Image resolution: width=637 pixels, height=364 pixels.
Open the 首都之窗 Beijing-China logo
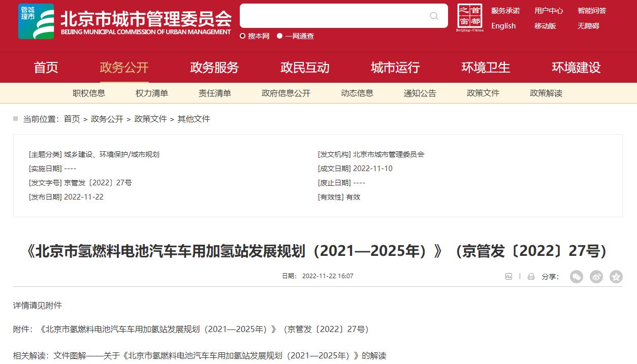click(470, 18)
